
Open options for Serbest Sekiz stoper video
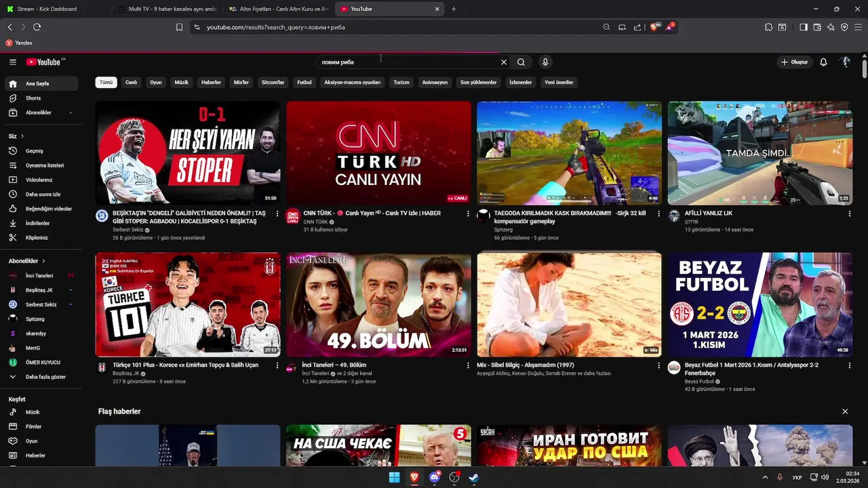click(x=277, y=213)
